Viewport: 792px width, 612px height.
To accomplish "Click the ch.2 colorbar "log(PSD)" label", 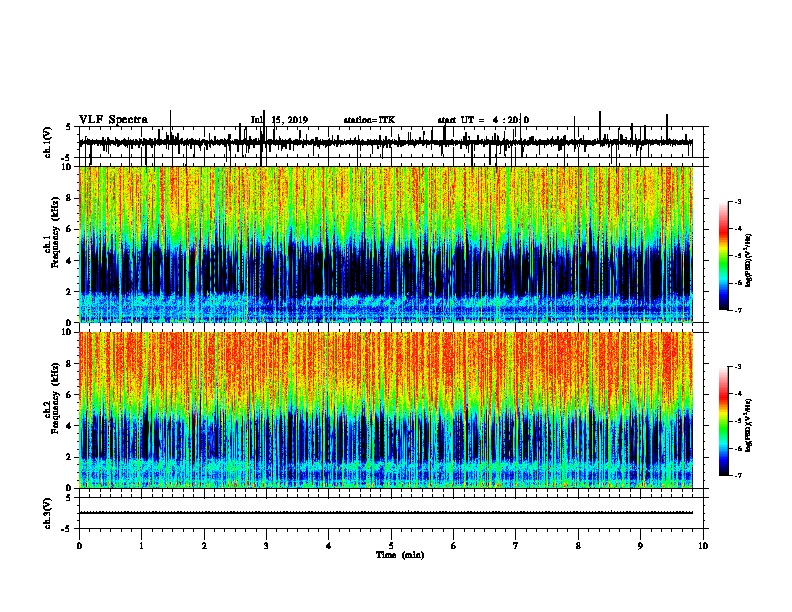I will coord(748,425).
